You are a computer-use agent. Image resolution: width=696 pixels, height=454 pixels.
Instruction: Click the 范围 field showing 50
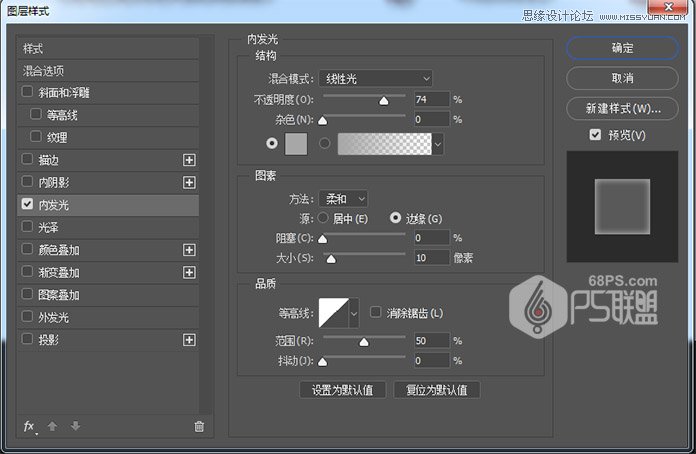tap(432, 340)
